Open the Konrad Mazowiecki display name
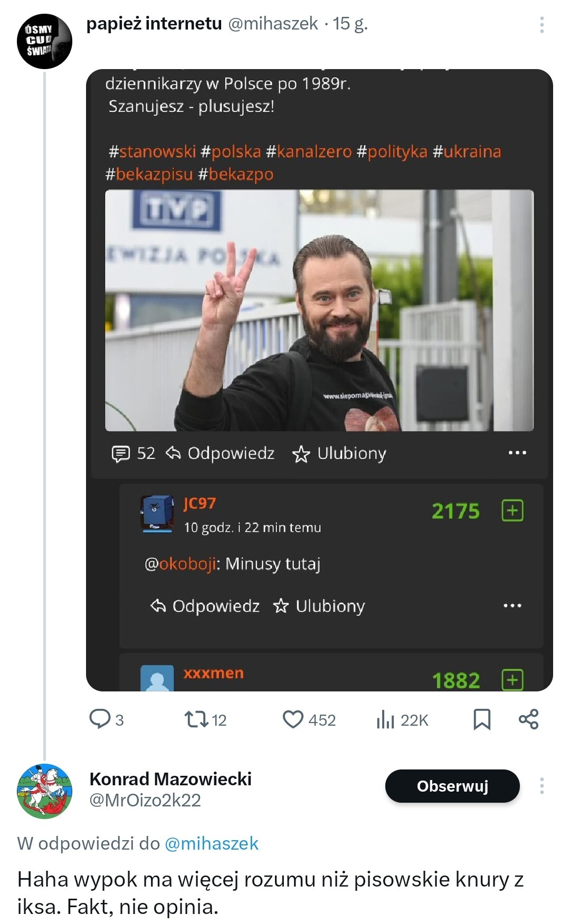570x924 pixels. pyautogui.click(x=170, y=778)
